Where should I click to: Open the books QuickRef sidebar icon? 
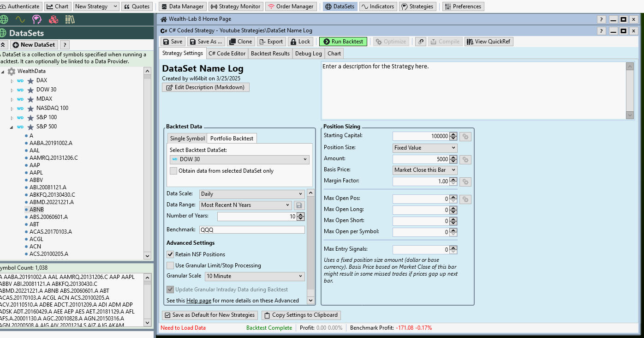(70, 19)
